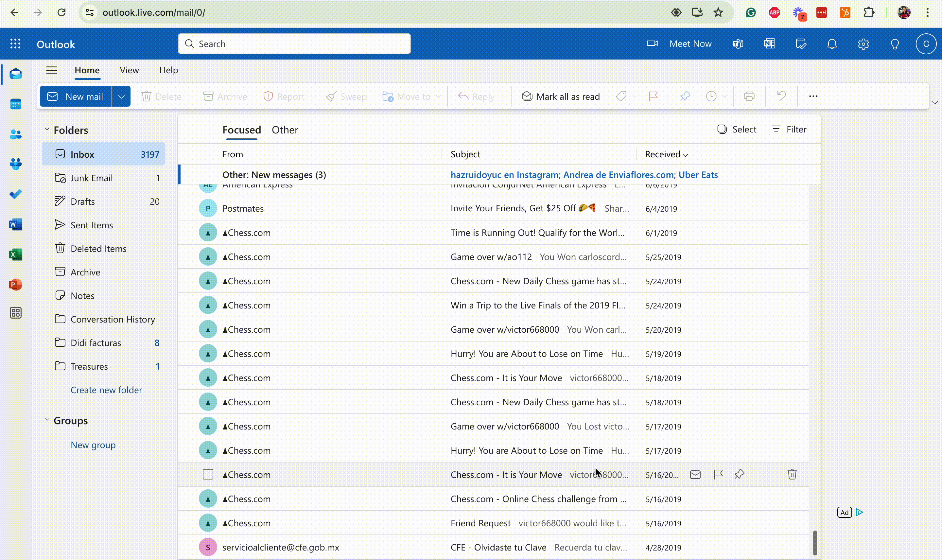Click the New group link

coord(93,445)
